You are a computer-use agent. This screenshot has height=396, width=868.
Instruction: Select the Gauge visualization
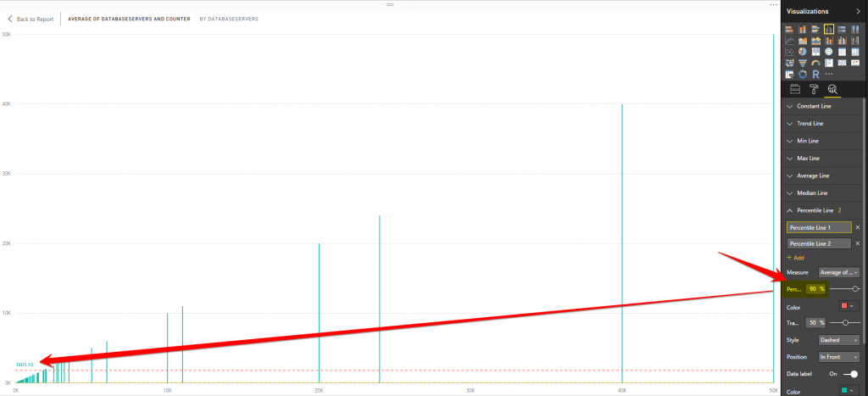point(815,63)
